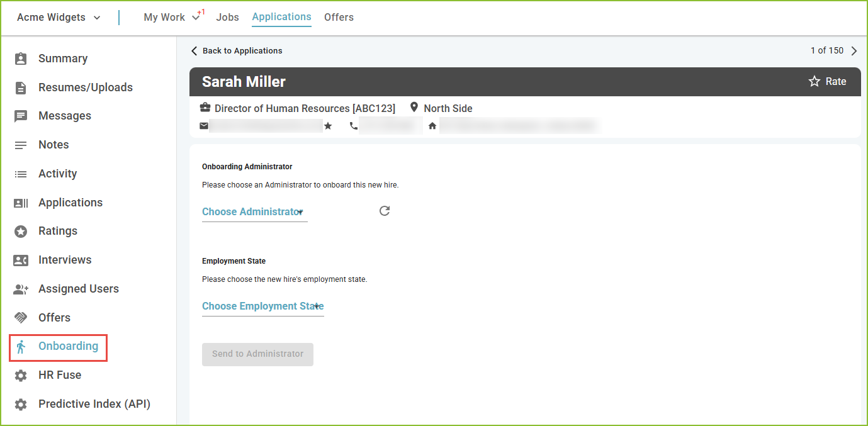Select HR Fuse in the sidebar

[60, 375]
